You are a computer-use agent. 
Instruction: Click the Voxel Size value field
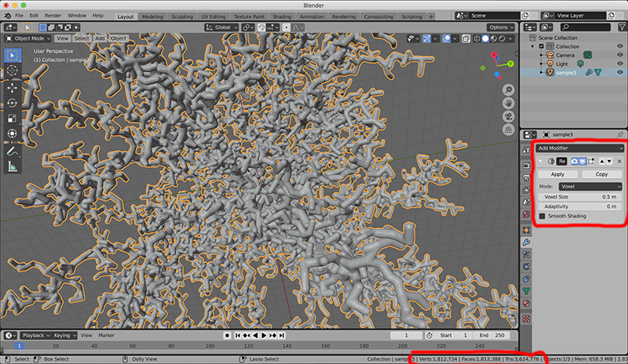pos(580,196)
